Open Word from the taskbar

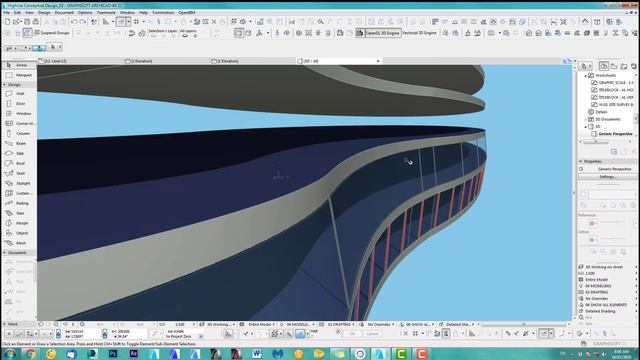click(x=256, y=353)
